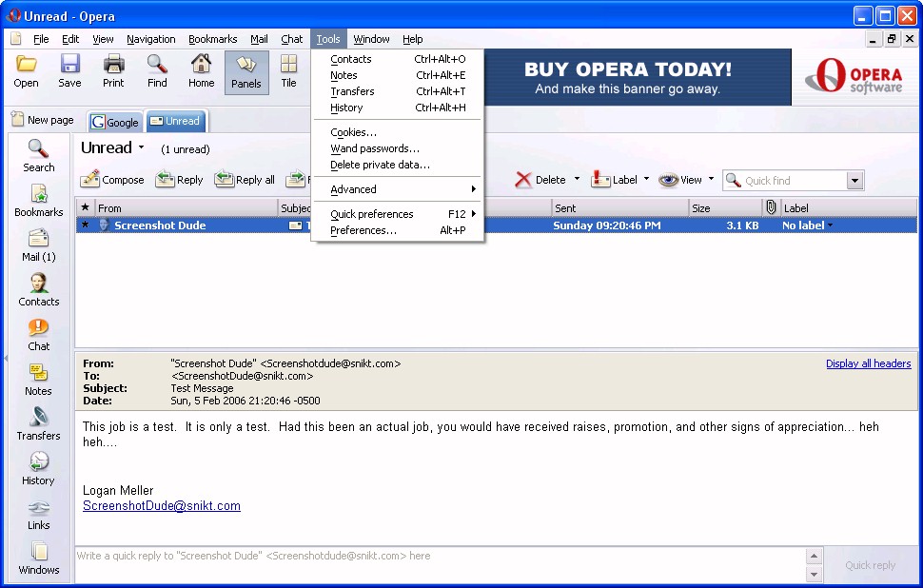
Task: Open the Bookmarks menu
Action: coord(212,39)
